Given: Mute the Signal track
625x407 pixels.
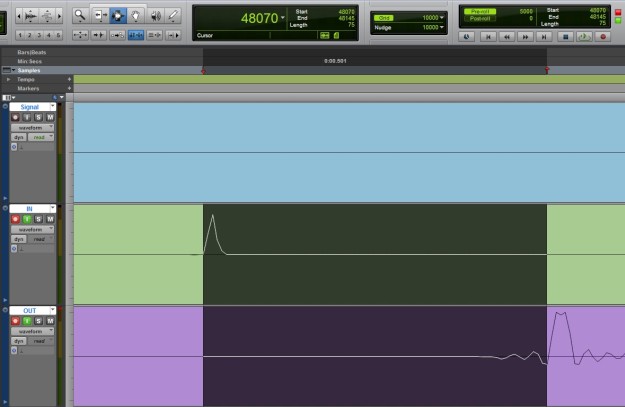Looking at the screenshot, I should tap(50, 117).
